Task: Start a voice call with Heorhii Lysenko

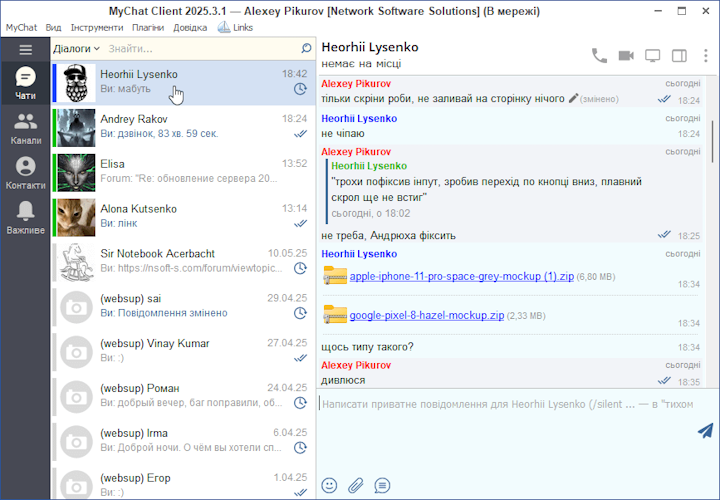Action: tap(599, 56)
